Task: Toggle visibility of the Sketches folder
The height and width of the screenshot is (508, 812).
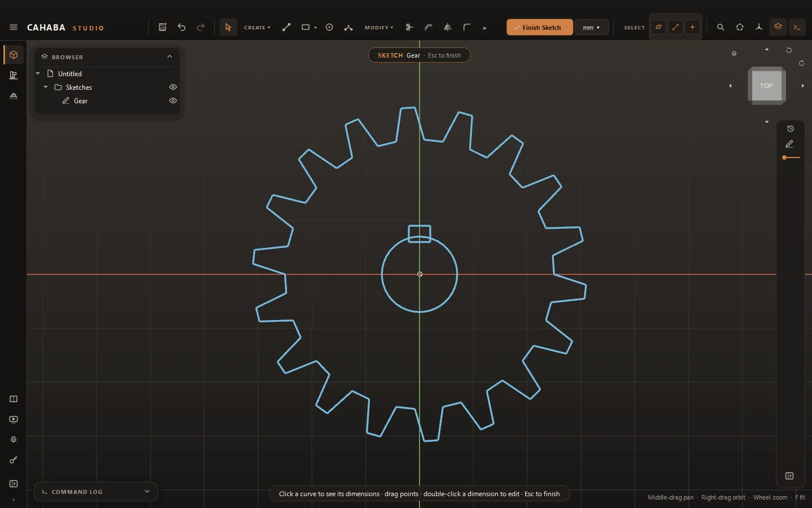Action: coord(173,87)
